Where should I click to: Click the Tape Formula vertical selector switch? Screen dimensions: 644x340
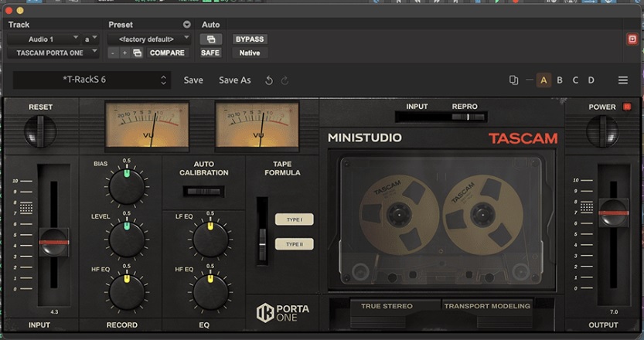coord(262,231)
